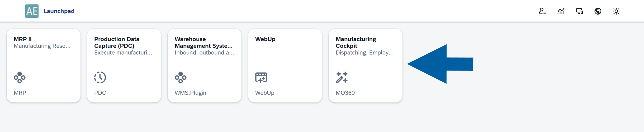Open the user profile settings icon
The image size is (644, 132).
pyautogui.click(x=542, y=11)
